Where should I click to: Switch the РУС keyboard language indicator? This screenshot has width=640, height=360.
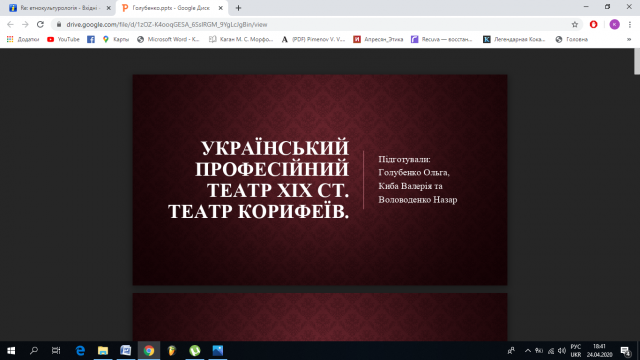pos(576,351)
